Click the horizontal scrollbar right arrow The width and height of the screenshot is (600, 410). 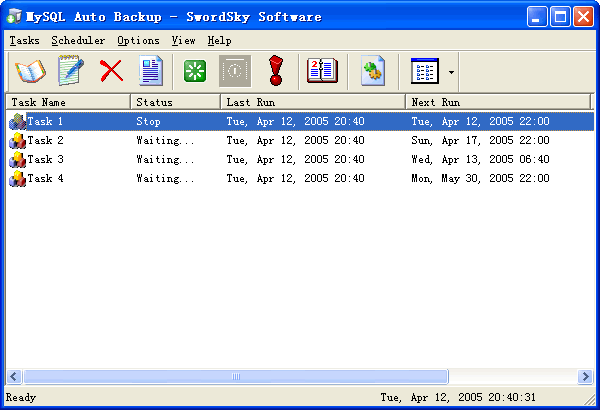(585, 377)
